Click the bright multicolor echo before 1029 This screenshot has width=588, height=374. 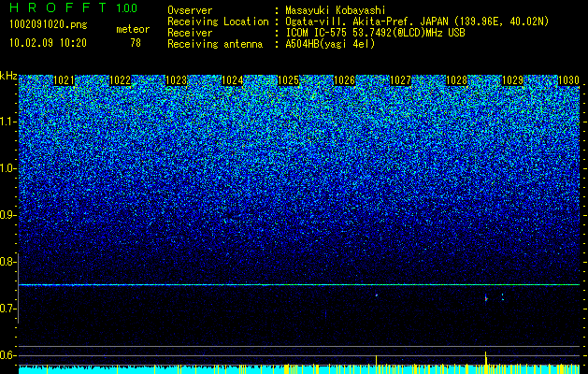pyautogui.click(x=486, y=298)
